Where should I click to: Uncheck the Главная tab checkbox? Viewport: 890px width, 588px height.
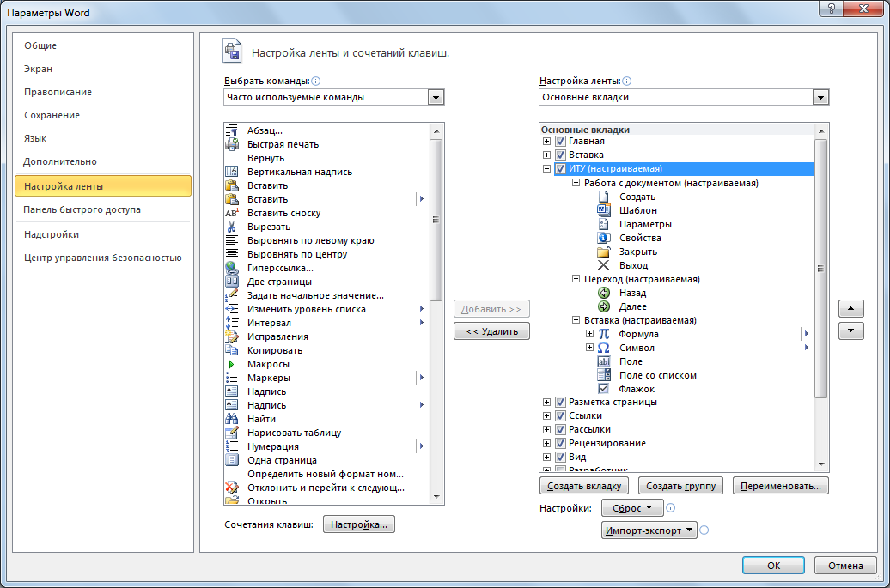click(x=560, y=141)
